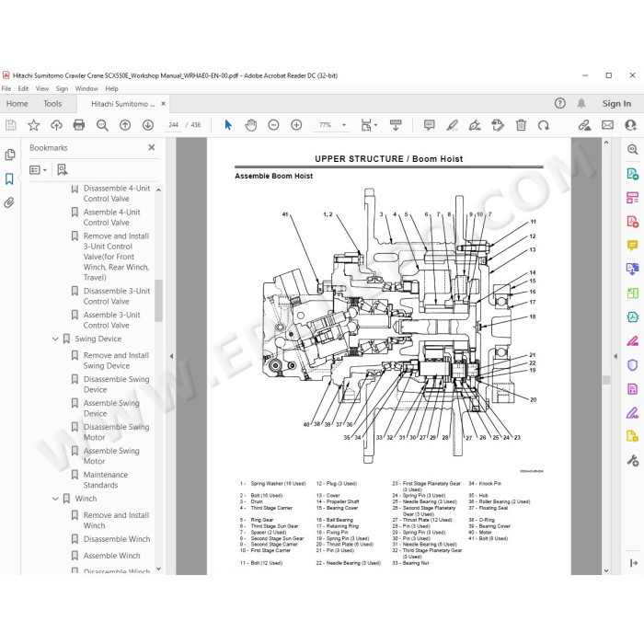644x644 pixels.
Task: Open Disassemble Winch bookmark
Action: pos(117,539)
